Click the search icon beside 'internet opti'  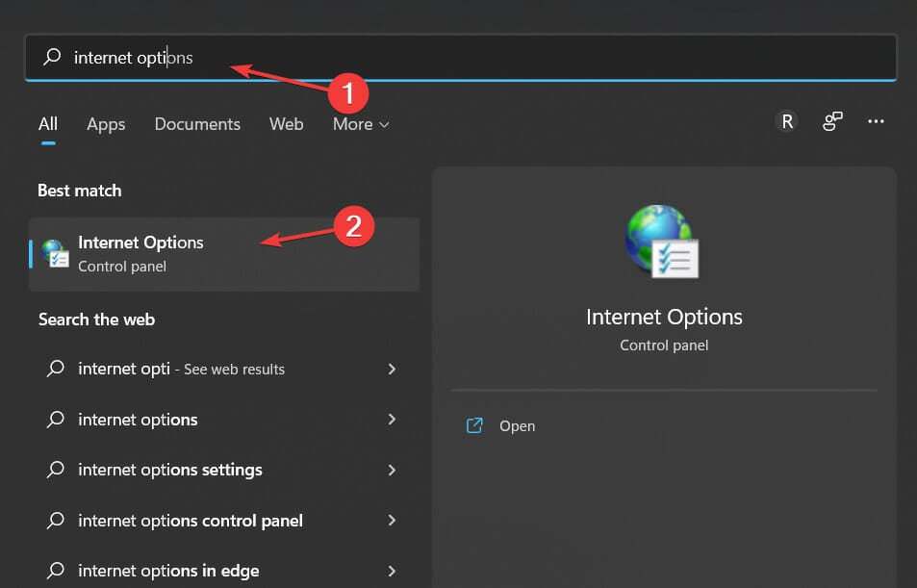(56, 369)
